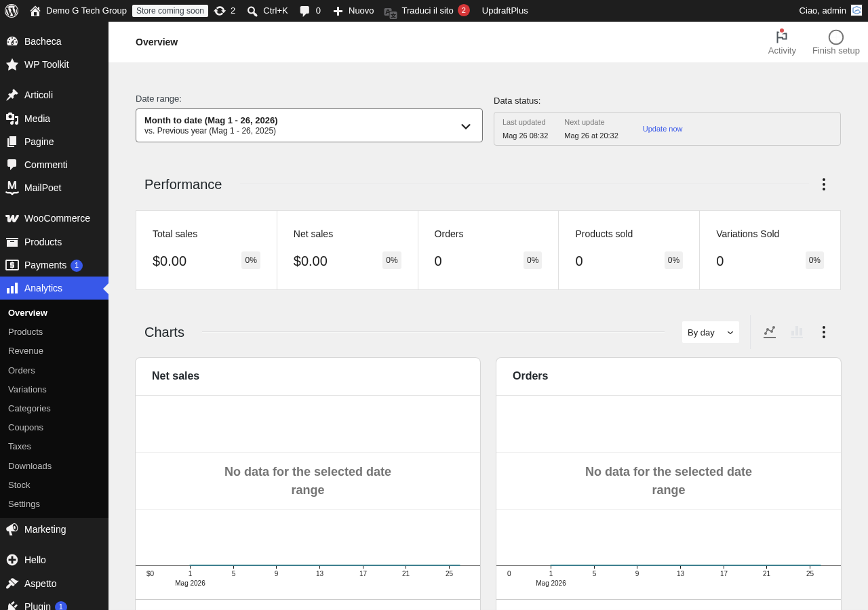868x610 pixels.
Task: Click the Analytics bar chart icon
Action: 12,288
